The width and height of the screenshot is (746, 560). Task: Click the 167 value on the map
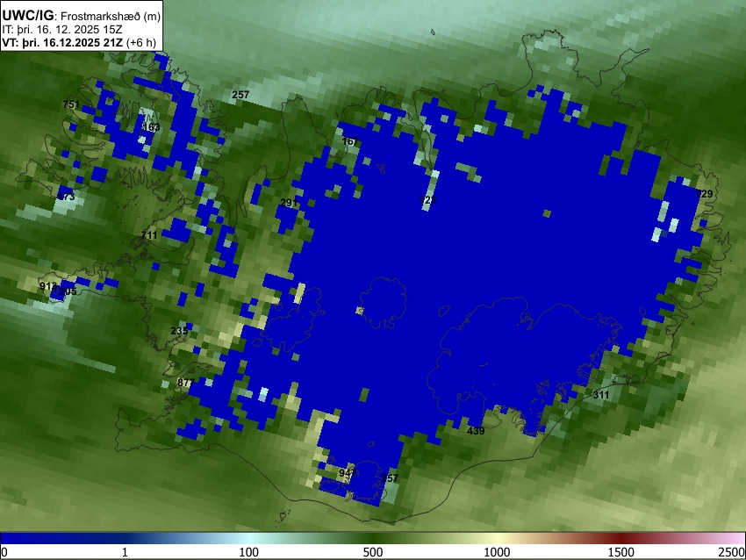(x=350, y=141)
